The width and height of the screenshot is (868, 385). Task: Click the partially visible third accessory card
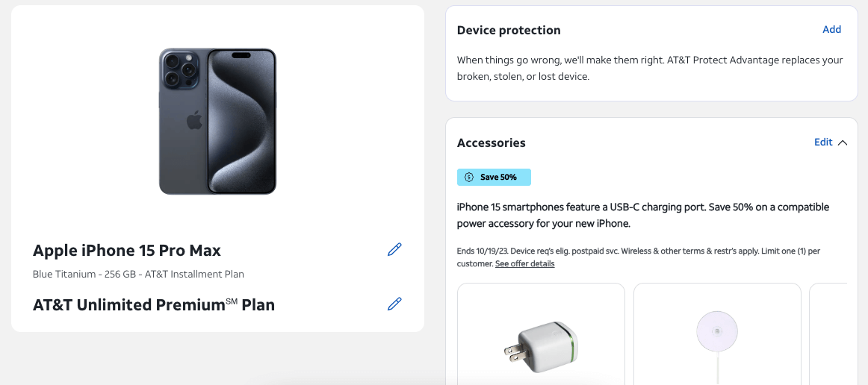click(x=828, y=334)
